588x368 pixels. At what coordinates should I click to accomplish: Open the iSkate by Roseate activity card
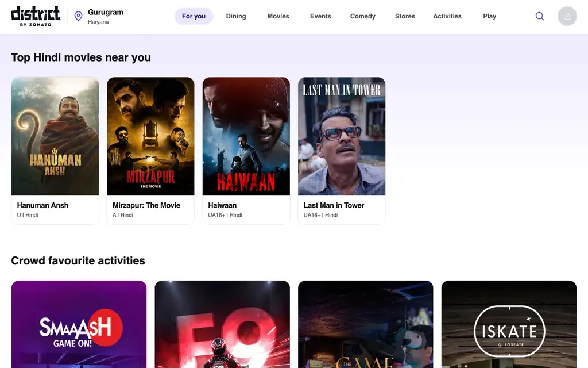(x=509, y=324)
